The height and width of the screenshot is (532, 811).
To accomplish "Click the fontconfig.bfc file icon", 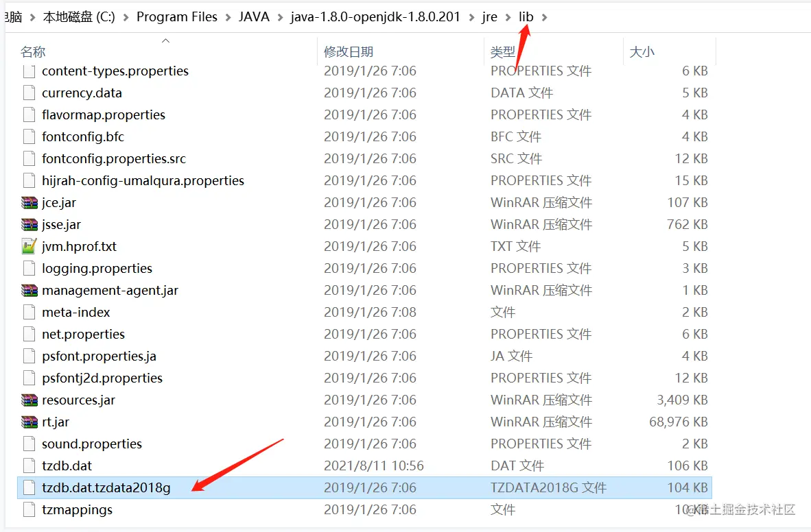I will coord(29,137).
